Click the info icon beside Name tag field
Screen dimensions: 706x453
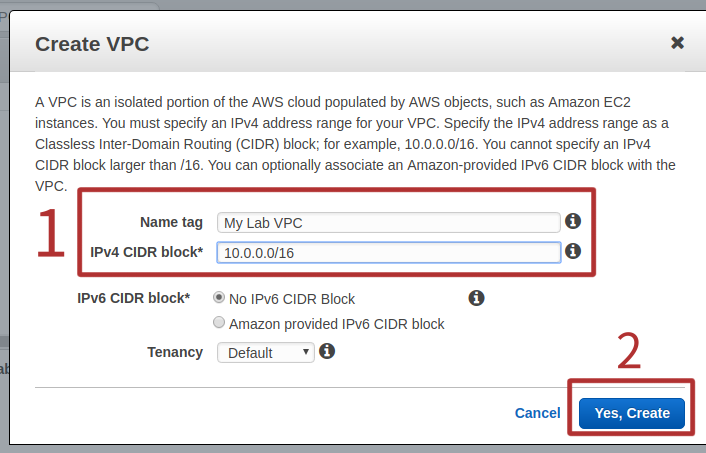[x=573, y=222]
